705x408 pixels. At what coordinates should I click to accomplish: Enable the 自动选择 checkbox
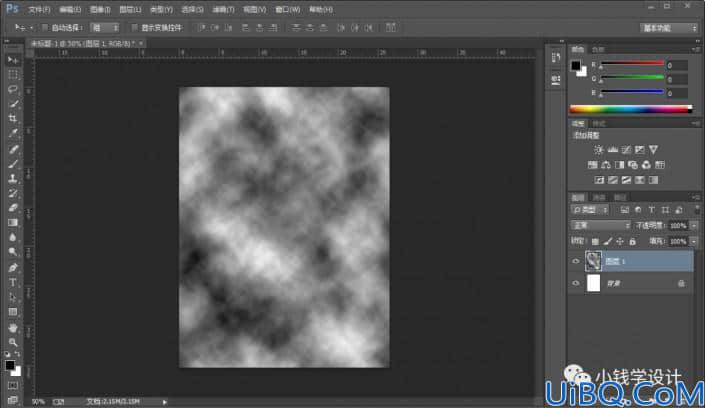tap(45, 28)
